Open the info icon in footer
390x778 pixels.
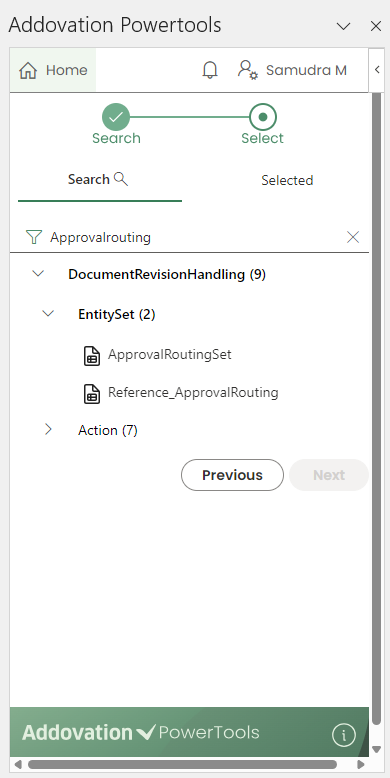coord(344,734)
